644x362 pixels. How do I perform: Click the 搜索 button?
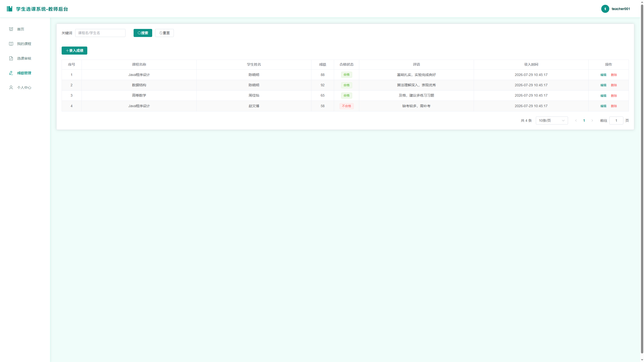[143, 33]
